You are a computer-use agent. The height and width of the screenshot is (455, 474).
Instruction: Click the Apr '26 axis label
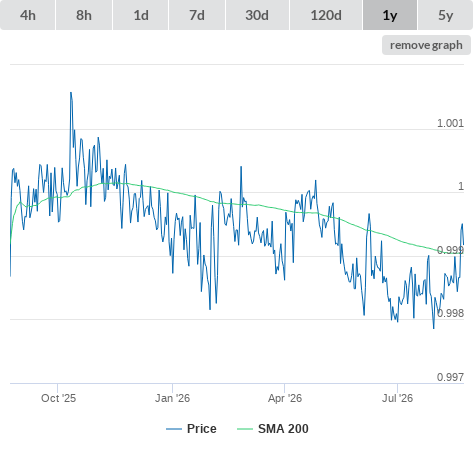click(285, 398)
